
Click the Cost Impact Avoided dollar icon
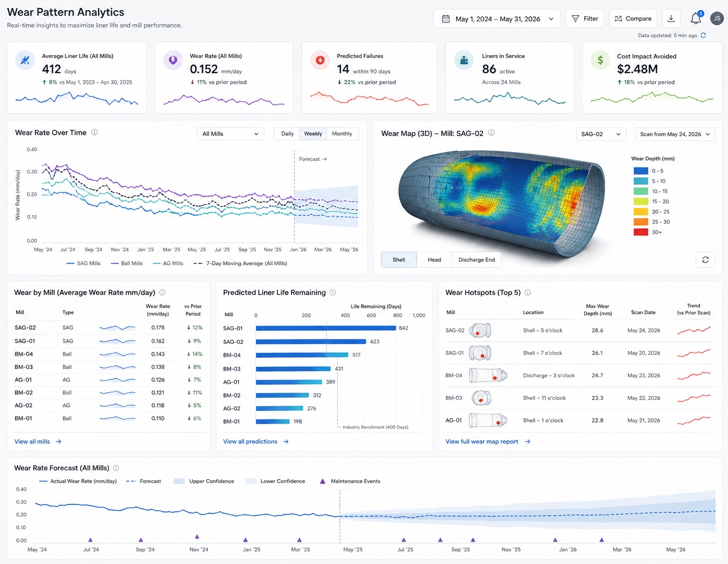(x=600, y=60)
